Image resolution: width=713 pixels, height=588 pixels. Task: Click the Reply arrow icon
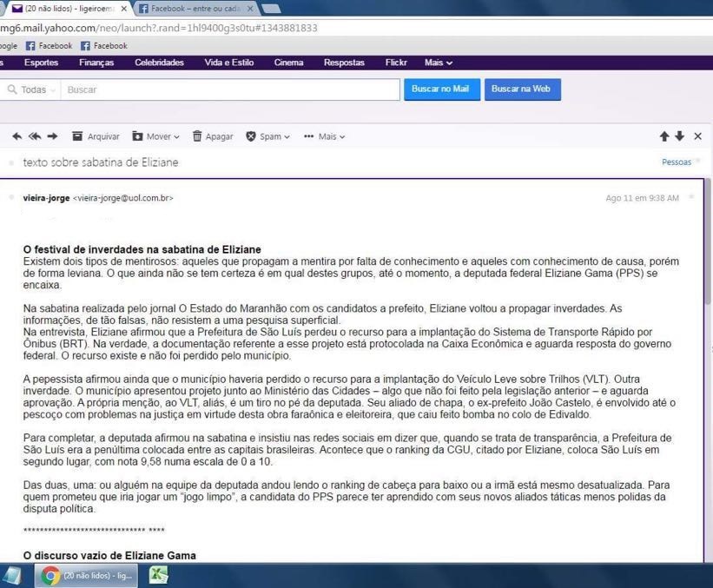pyautogui.click(x=17, y=136)
